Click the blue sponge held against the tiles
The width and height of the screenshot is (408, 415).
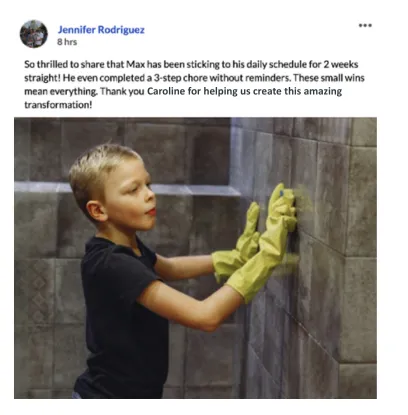[282, 193]
